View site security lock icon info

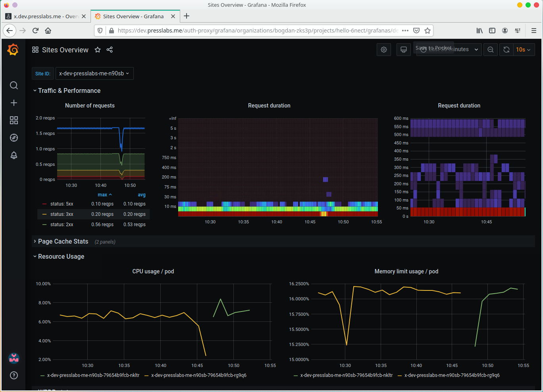click(111, 31)
